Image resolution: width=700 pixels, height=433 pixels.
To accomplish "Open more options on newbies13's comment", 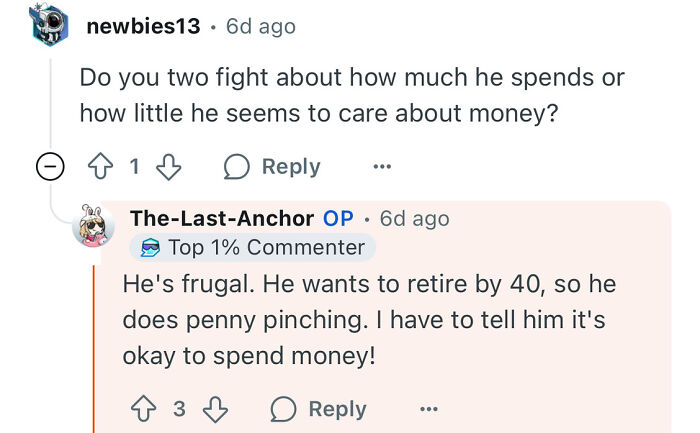I will (x=381, y=167).
